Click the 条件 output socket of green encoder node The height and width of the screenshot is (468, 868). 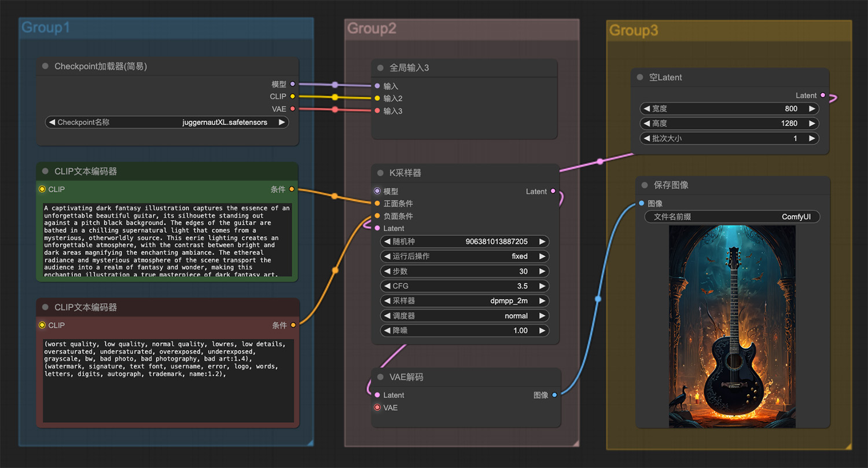click(292, 189)
